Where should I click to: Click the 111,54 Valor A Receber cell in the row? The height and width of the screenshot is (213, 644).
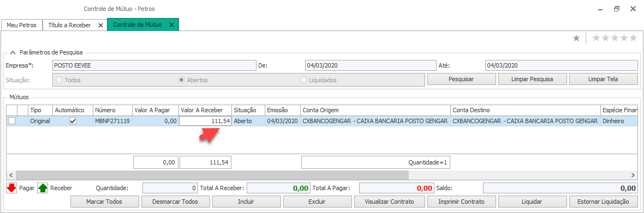205,121
